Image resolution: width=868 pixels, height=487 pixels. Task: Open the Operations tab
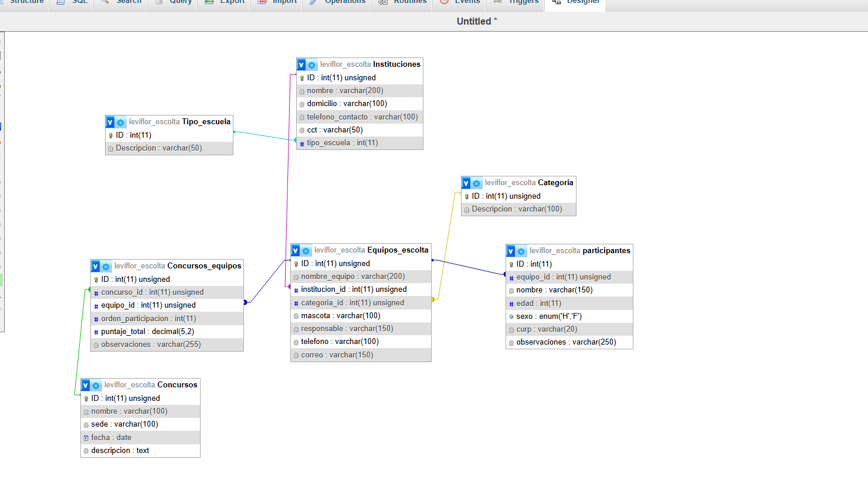pyautogui.click(x=338, y=2)
